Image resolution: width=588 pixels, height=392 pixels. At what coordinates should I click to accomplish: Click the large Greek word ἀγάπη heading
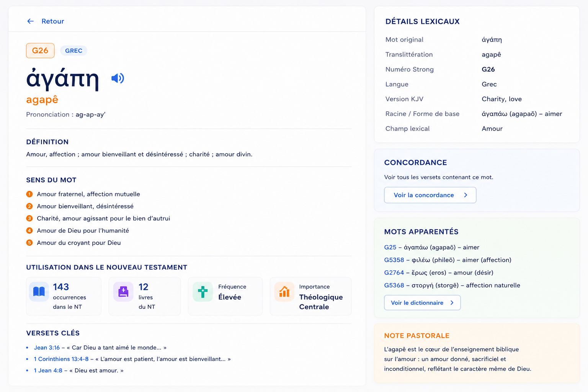point(62,78)
